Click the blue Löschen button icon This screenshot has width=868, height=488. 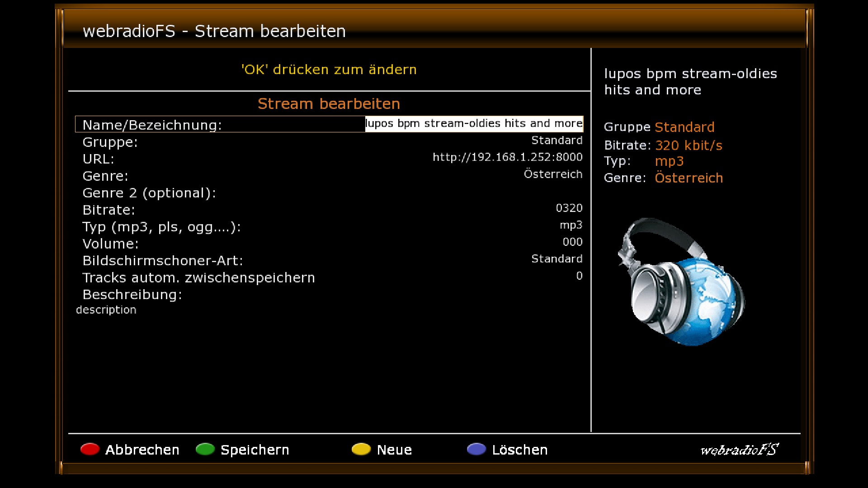coord(476,449)
